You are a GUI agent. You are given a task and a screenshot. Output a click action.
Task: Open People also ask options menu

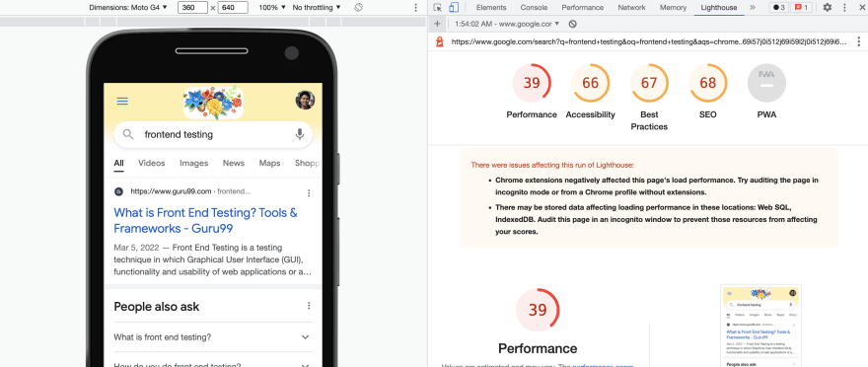coord(309,306)
